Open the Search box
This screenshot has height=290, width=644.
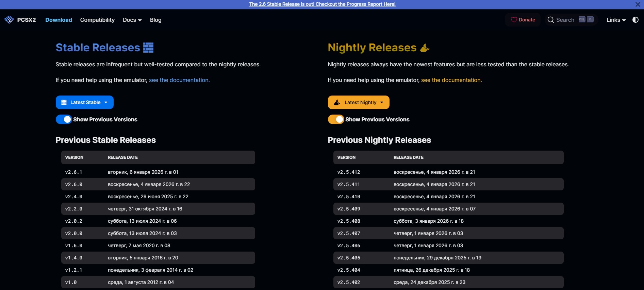click(x=571, y=20)
